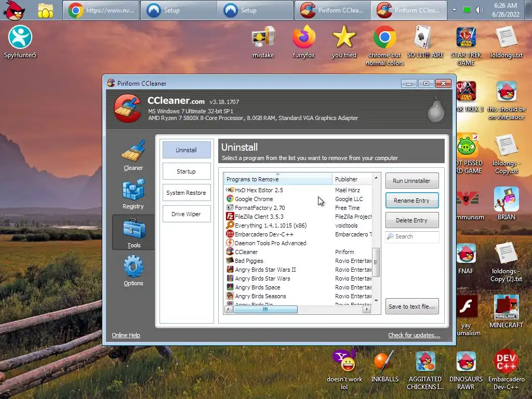Open 'SO LIT!!! AIRE' solitaire desktop icon
The width and height of the screenshot is (532, 399).
425,42
